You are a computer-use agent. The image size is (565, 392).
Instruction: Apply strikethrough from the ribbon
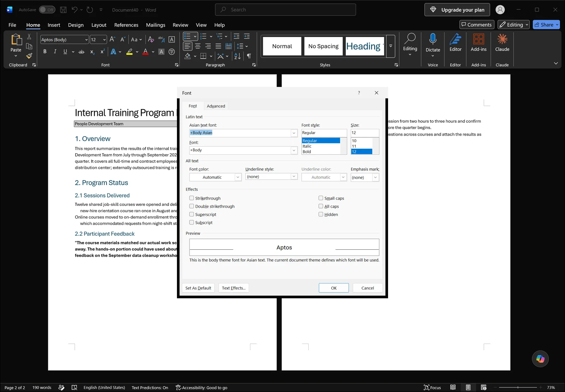coord(81,52)
